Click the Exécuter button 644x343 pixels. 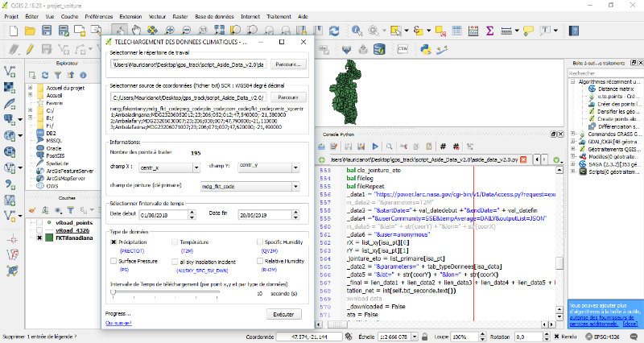click(283, 314)
